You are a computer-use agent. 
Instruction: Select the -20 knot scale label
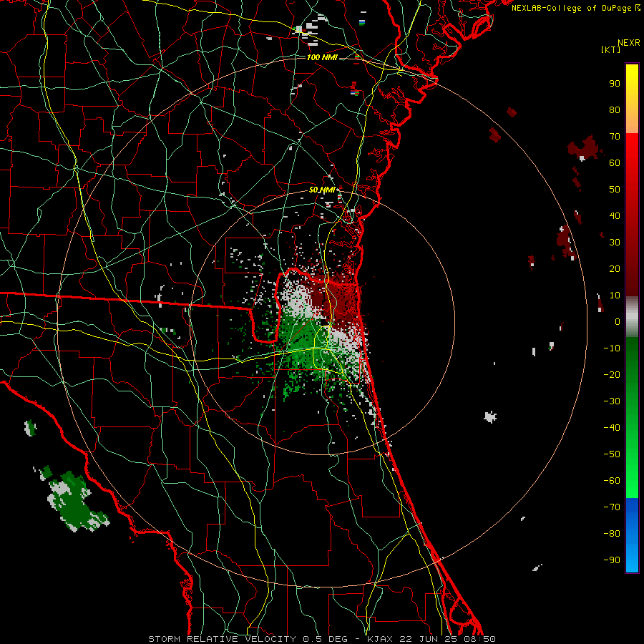(612, 375)
